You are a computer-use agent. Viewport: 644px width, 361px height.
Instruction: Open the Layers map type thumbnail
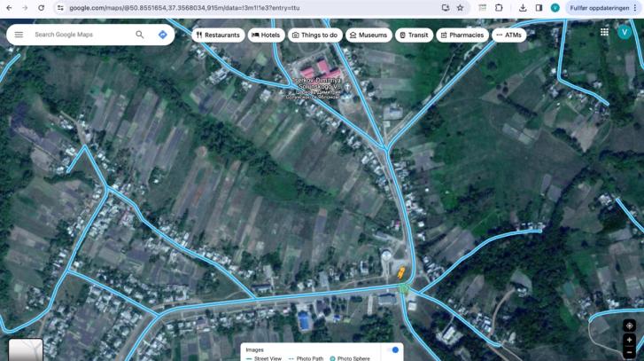point(26,349)
